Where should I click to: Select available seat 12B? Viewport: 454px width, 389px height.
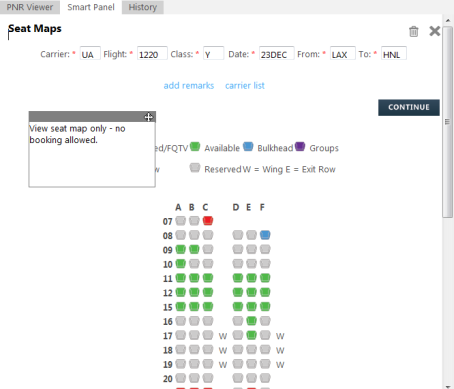[194, 292]
